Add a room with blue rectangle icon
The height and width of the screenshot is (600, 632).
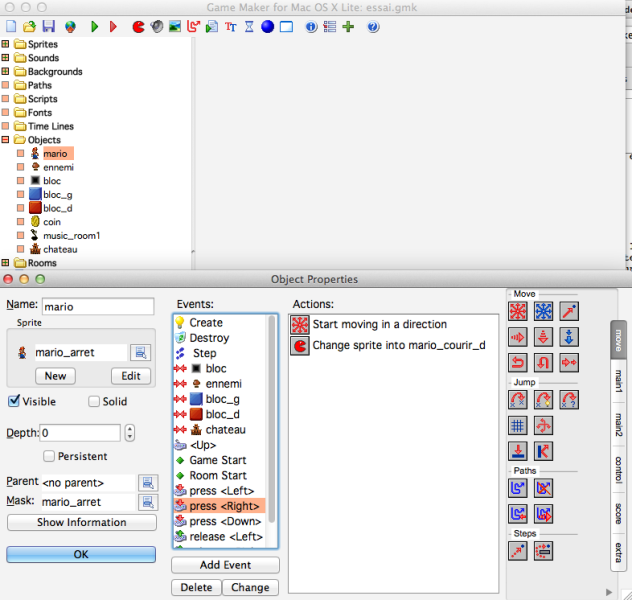click(286, 27)
